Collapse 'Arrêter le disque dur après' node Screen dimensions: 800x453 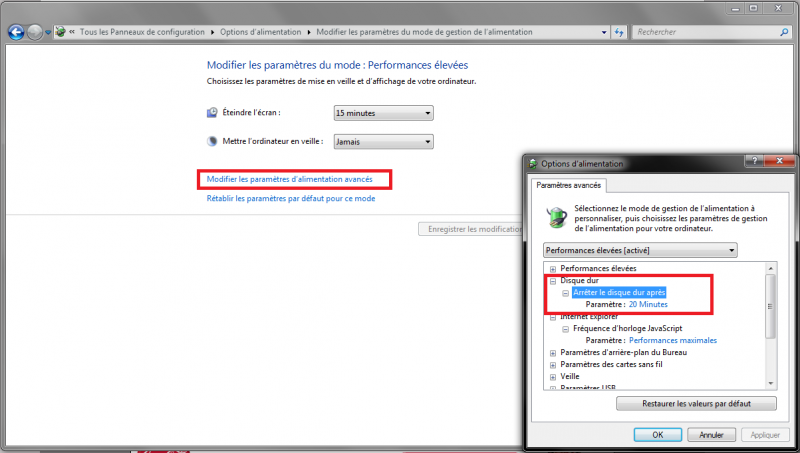[x=565, y=293]
